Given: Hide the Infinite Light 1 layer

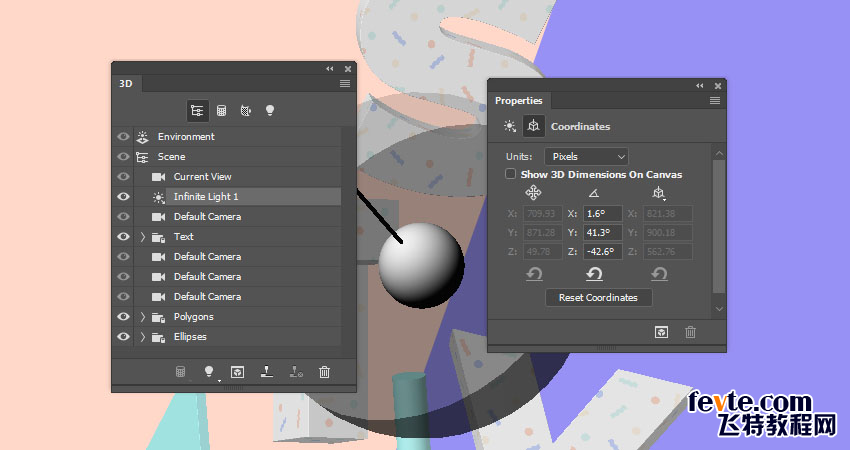Looking at the screenshot, I should (124, 197).
